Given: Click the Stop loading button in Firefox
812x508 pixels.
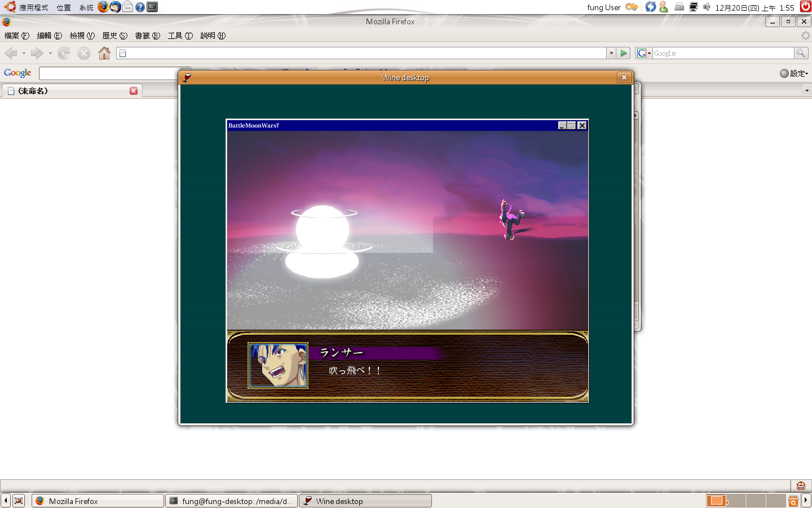Looking at the screenshot, I should pyautogui.click(x=84, y=53).
